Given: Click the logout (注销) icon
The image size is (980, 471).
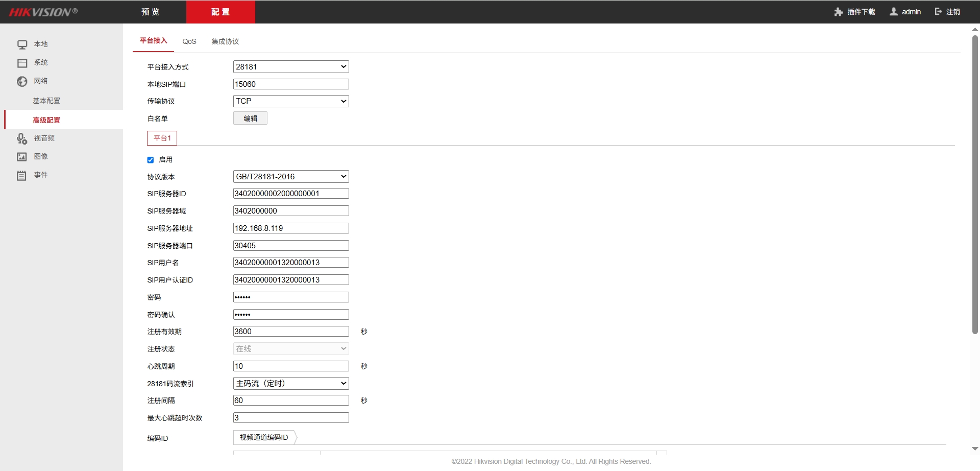Looking at the screenshot, I should 938,12.
